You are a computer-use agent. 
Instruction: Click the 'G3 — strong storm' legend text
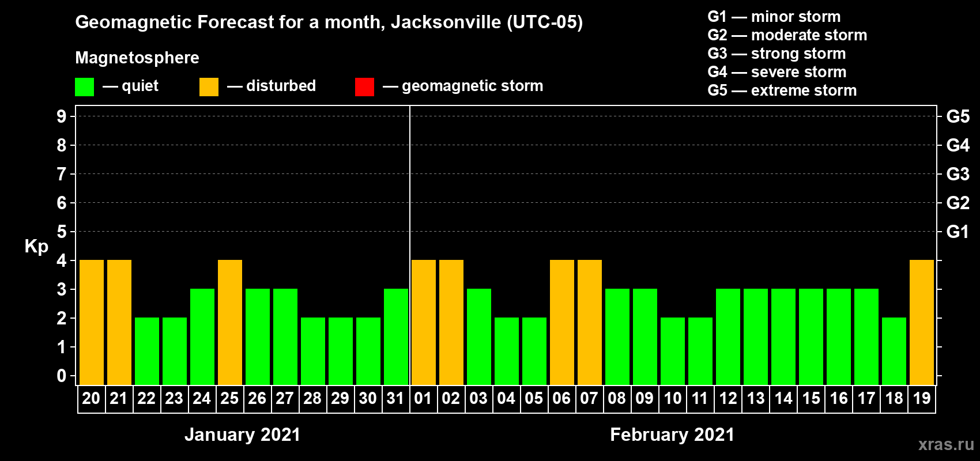tap(777, 54)
